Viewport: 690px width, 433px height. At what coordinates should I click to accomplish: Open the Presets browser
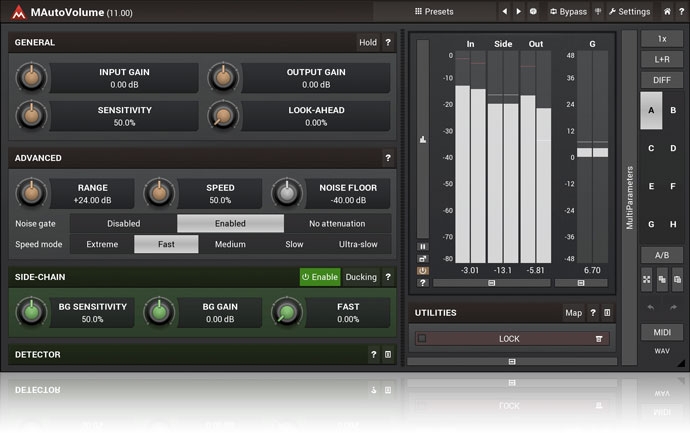[x=432, y=11]
